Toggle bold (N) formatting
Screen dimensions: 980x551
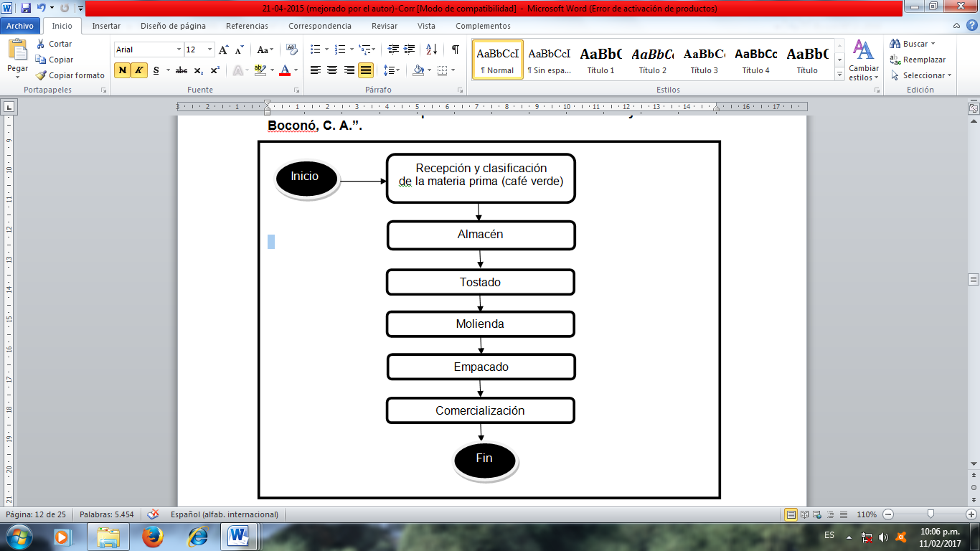pos(123,70)
